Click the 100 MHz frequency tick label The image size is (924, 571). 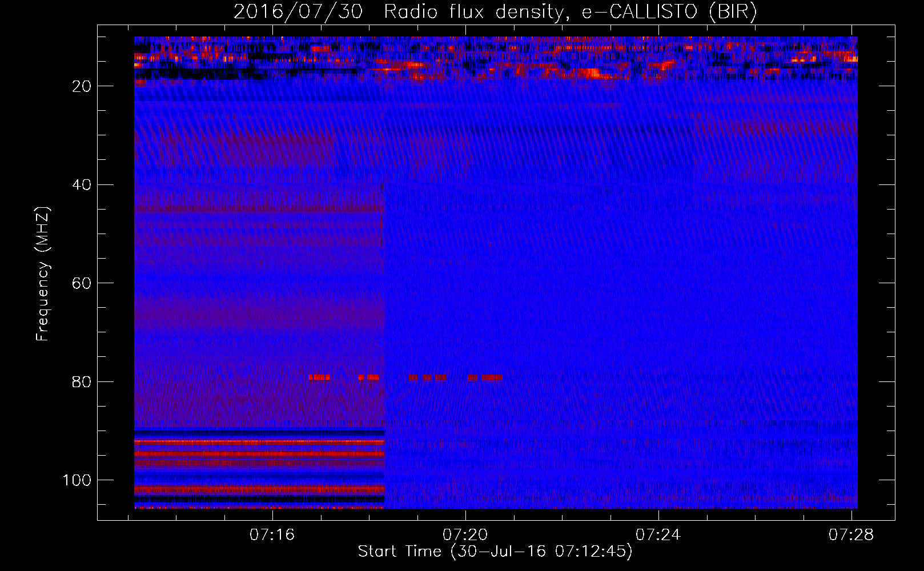point(77,480)
